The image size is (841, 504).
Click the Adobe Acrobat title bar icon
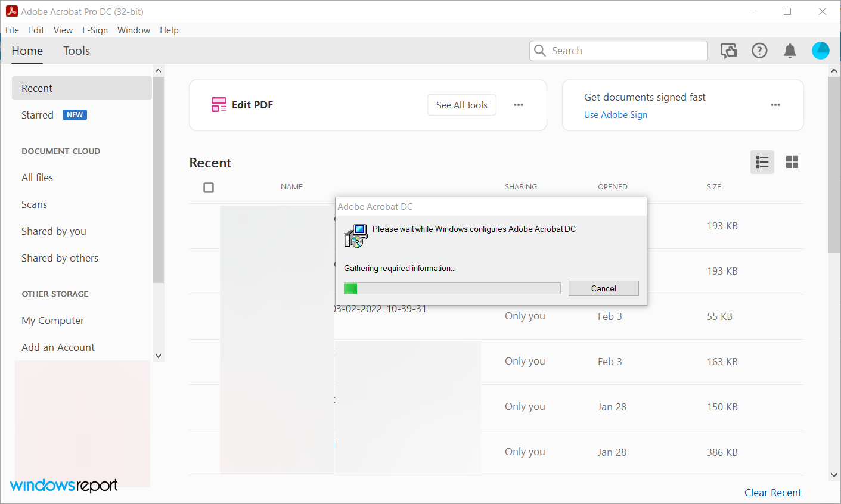pos(11,11)
